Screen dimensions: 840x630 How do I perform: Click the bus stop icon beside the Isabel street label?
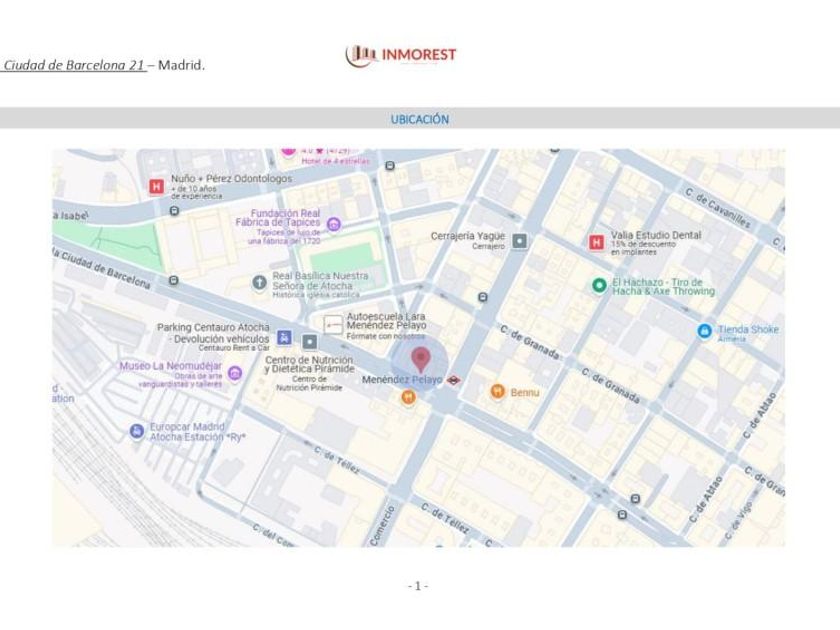[174, 211]
